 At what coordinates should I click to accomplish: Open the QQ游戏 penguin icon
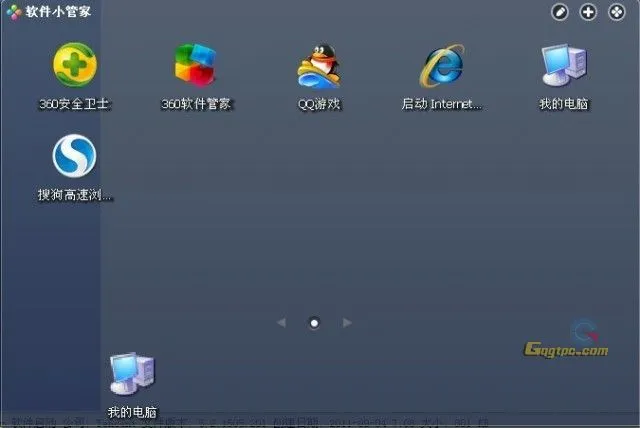coord(319,66)
